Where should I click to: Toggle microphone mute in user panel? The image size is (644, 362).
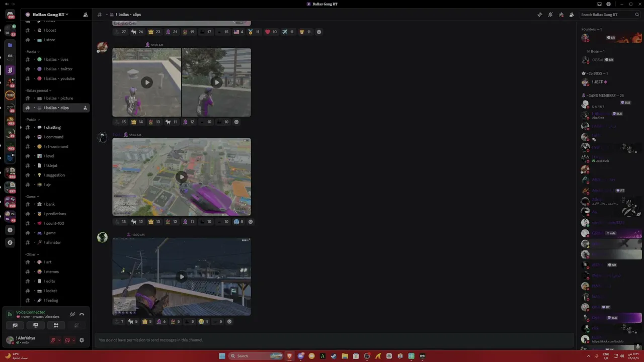[x=53, y=340]
